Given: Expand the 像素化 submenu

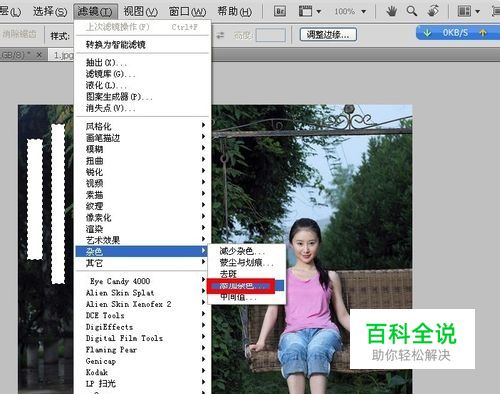Looking at the screenshot, I should pyautogui.click(x=143, y=217).
